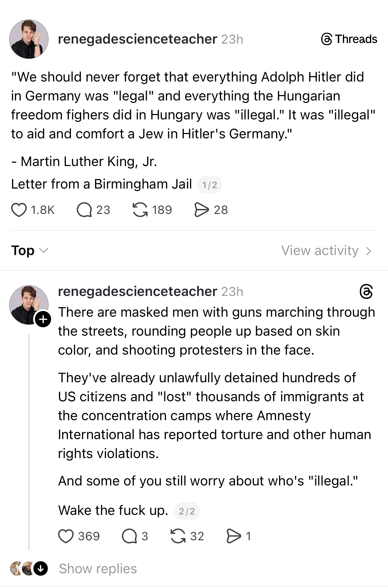The width and height of the screenshot is (388, 588).
Task: Open the Top sort dropdown
Action: pos(29,251)
